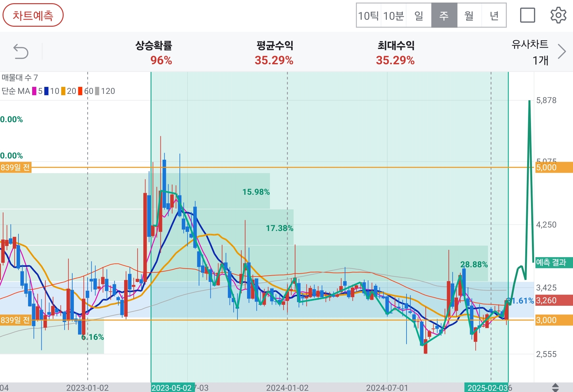Click the 단순 MA legend label

16,91
